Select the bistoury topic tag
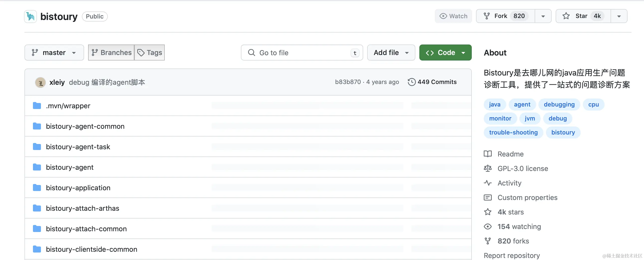This screenshot has height=260, width=644. [563, 132]
